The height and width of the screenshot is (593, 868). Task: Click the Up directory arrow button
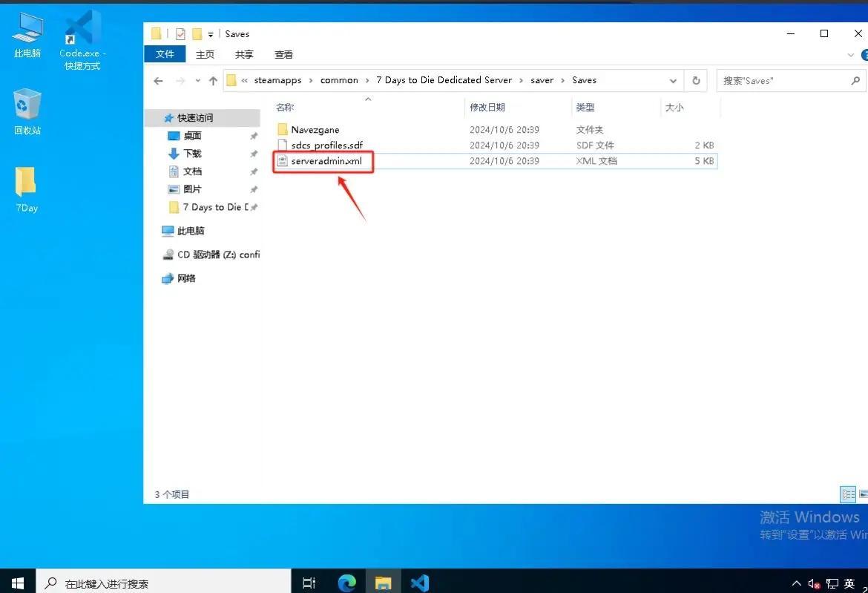[x=214, y=81]
